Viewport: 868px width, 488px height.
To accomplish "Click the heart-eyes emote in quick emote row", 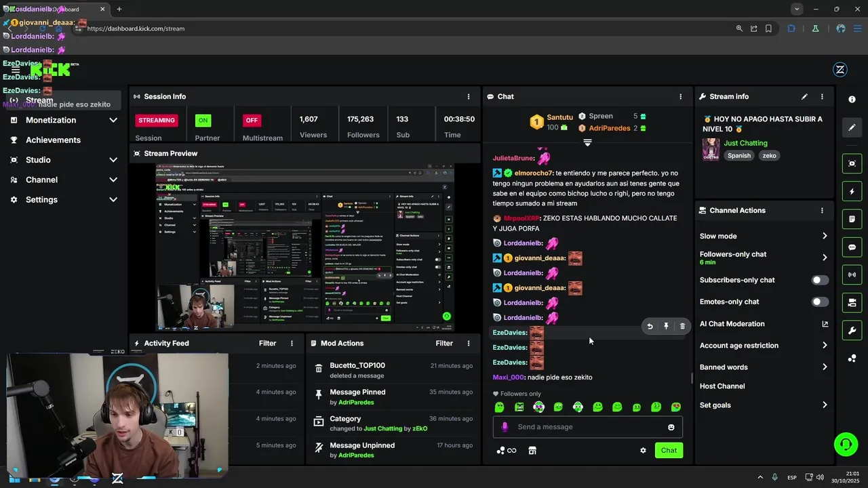I will coord(676,407).
